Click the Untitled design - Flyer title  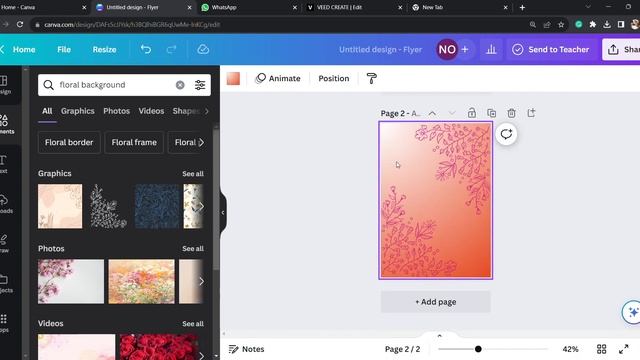380,49
